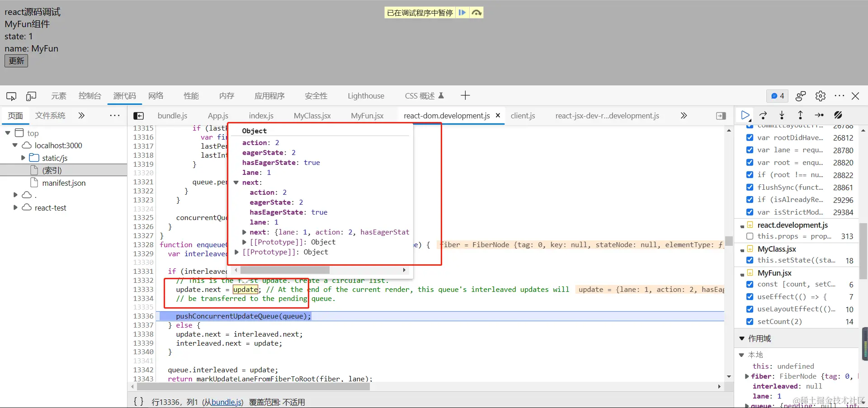Toggle breakpoint flushSync at 28861
This screenshot has height=408, width=868.
750,187
